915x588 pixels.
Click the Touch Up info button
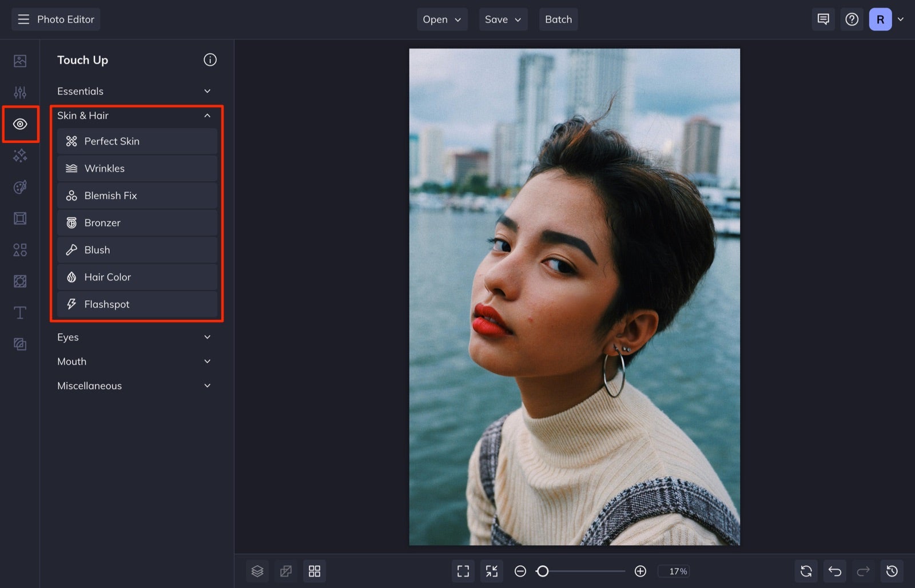tap(210, 59)
